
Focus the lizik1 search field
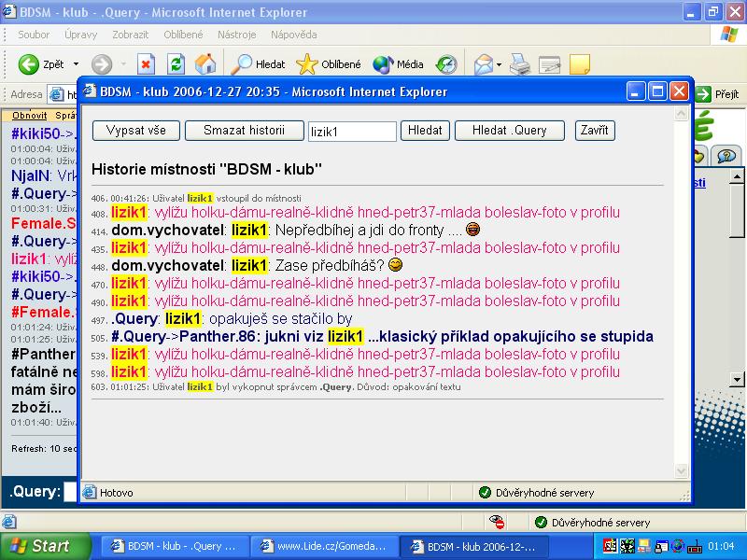coord(352,132)
